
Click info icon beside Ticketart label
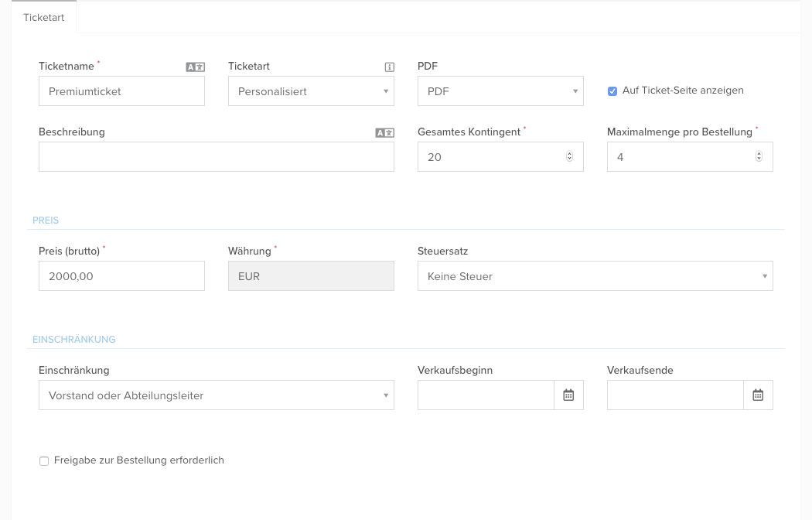pos(389,67)
